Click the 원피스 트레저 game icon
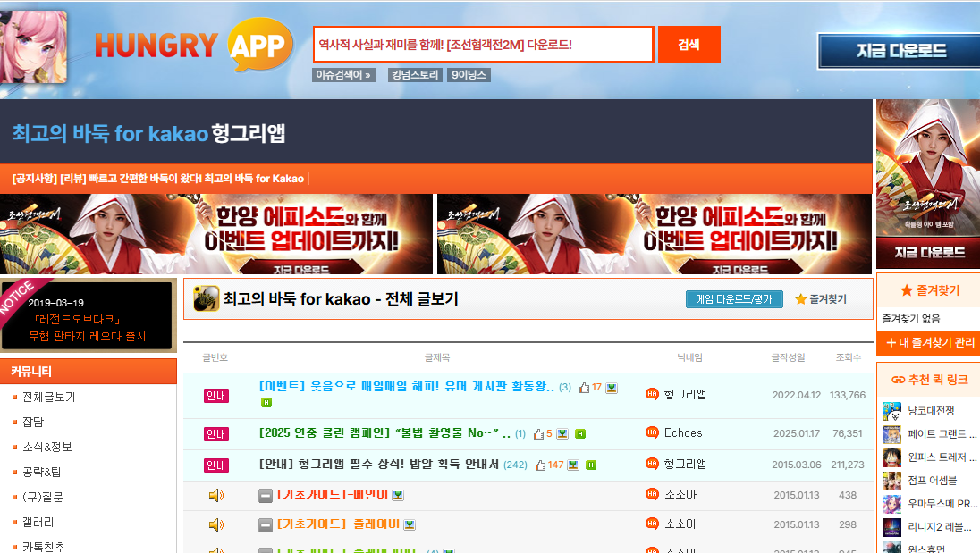 pyautogui.click(x=891, y=457)
